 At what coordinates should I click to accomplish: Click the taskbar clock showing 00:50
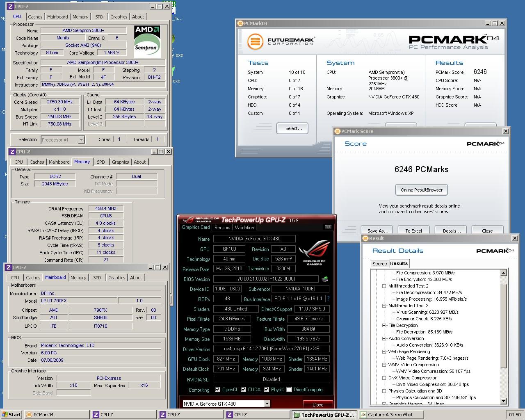(x=514, y=415)
